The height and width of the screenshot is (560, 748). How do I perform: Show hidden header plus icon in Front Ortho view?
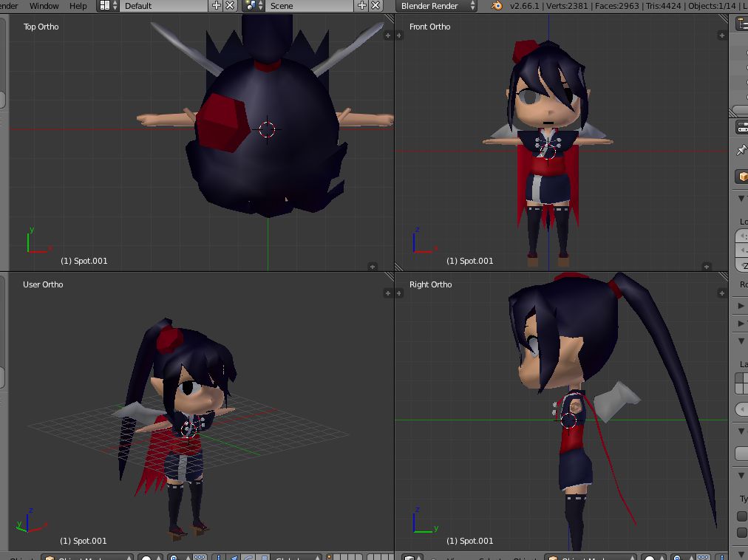click(x=707, y=266)
